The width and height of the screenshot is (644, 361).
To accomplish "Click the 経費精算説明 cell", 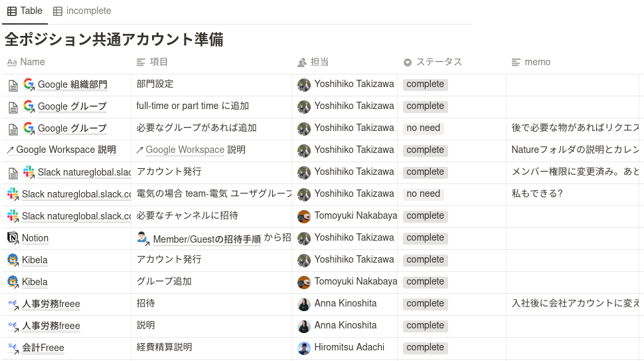I will [212, 348].
